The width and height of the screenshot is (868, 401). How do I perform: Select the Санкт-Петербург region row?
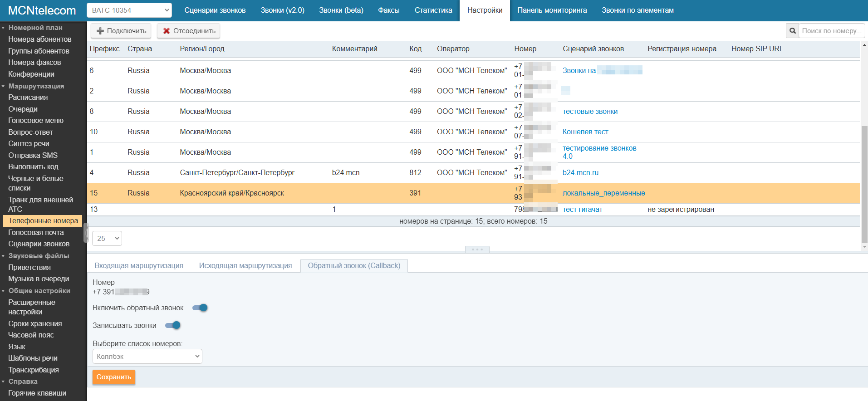pos(473,173)
